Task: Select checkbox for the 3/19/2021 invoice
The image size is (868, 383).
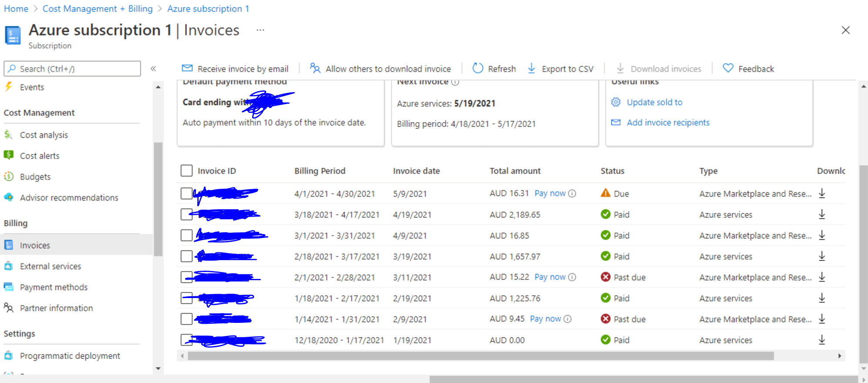Action: [x=186, y=256]
